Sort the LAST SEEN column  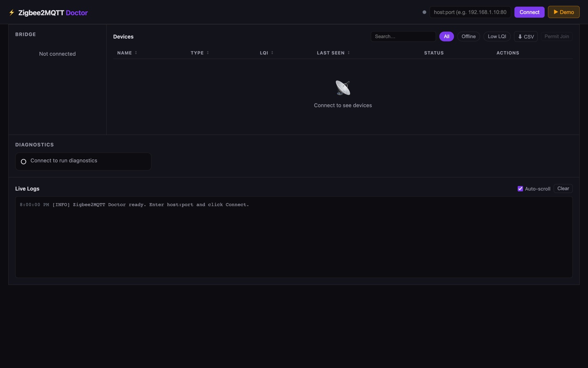click(349, 53)
